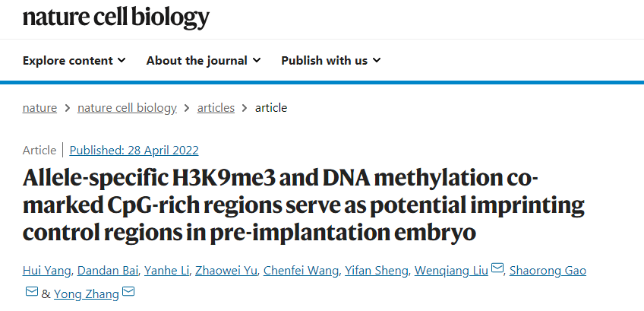Click the email icon after Shaorong Gao
644x311 pixels.
pos(31,292)
